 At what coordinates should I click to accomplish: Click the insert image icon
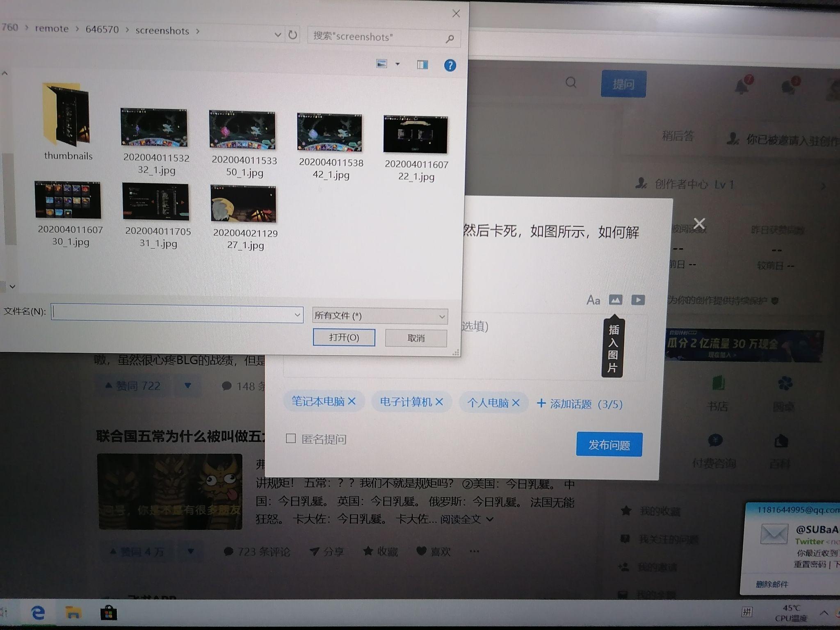(615, 300)
